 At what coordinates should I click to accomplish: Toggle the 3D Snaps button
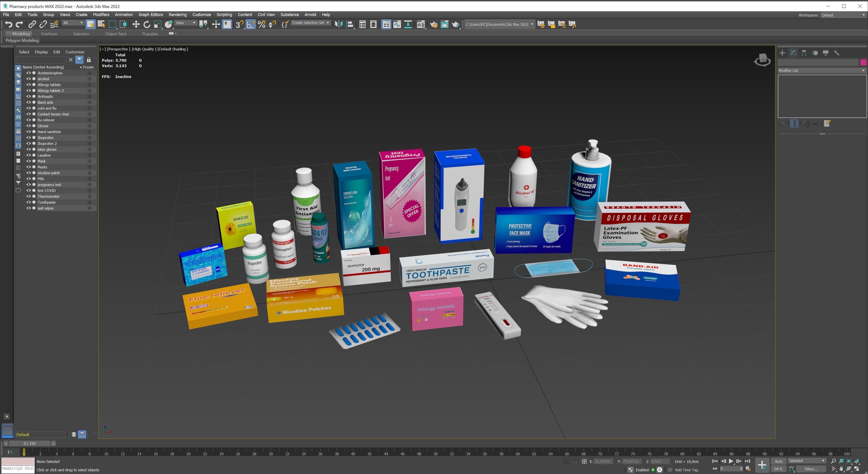click(x=239, y=24)
